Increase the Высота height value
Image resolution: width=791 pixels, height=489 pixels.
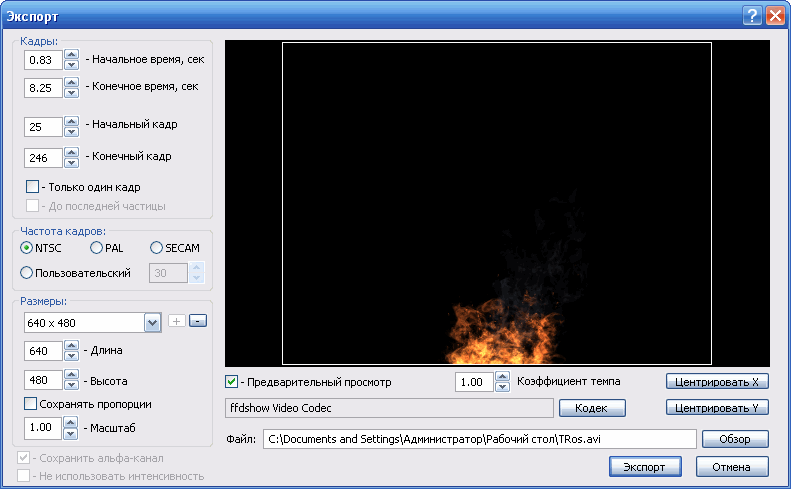(x=72, y=375)
